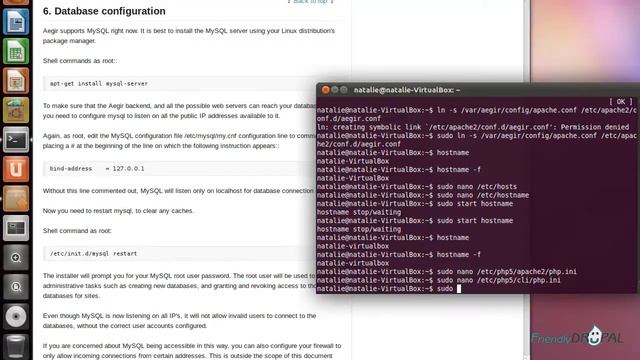Click "Now you need to restart mysql" sentence
This screenshot has height=360, width=640.
tap(118, 211)
